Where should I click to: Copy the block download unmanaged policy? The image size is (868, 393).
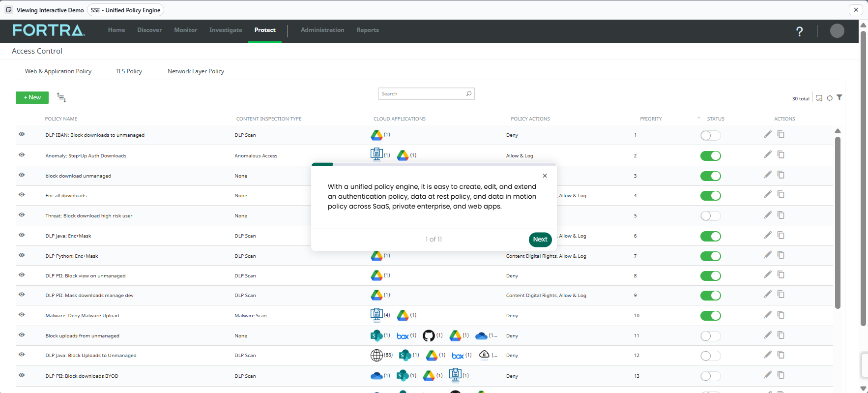[781, 175]
